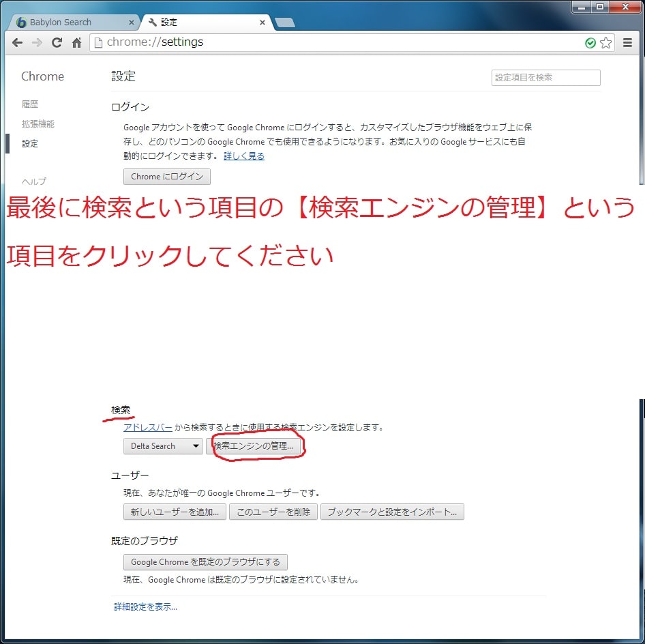
Task: Click このユーザーを削除 button
Action: click(x=273, y=512)
